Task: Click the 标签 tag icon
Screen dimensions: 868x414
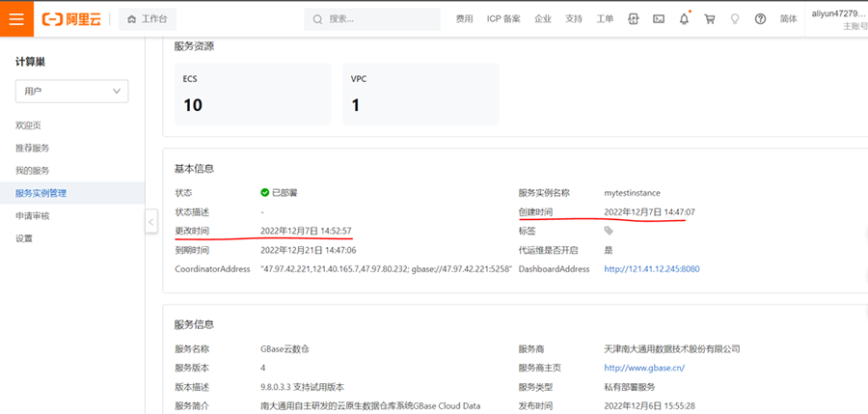Action: 609,231
